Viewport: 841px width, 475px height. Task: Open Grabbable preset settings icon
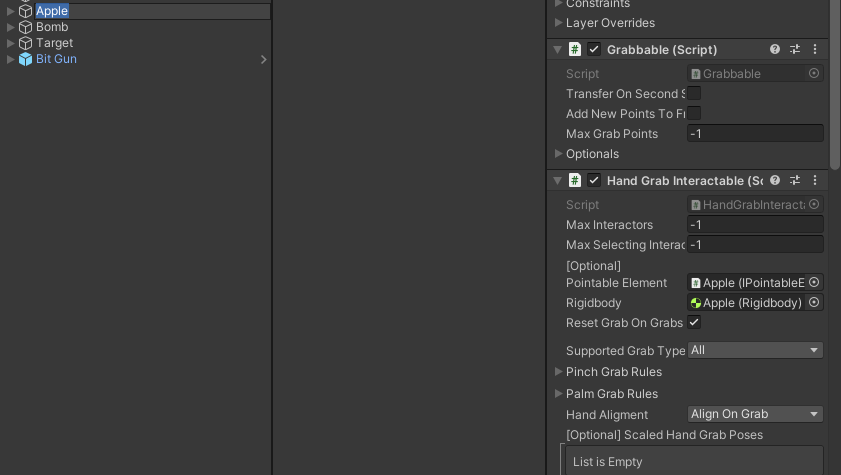click(x=795, y=49)
